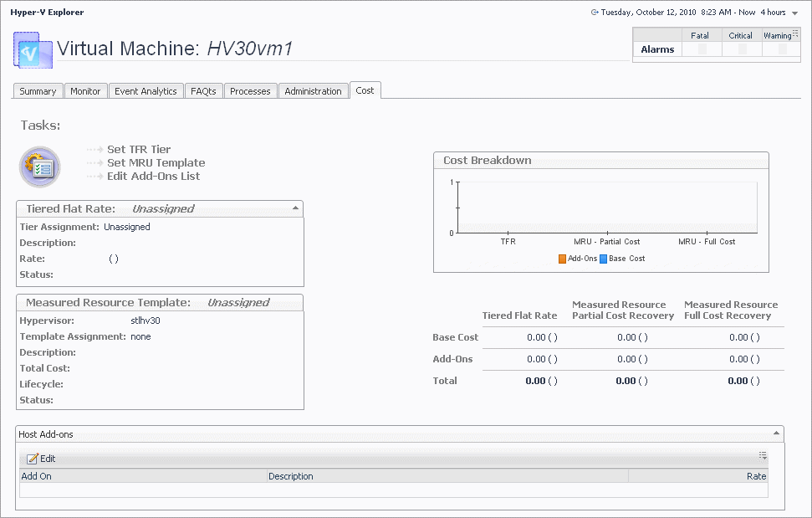Open the 4 hours time range dropdown
Image resolution: width=812 pixels, height=518 pixels.
click(794, 13)
